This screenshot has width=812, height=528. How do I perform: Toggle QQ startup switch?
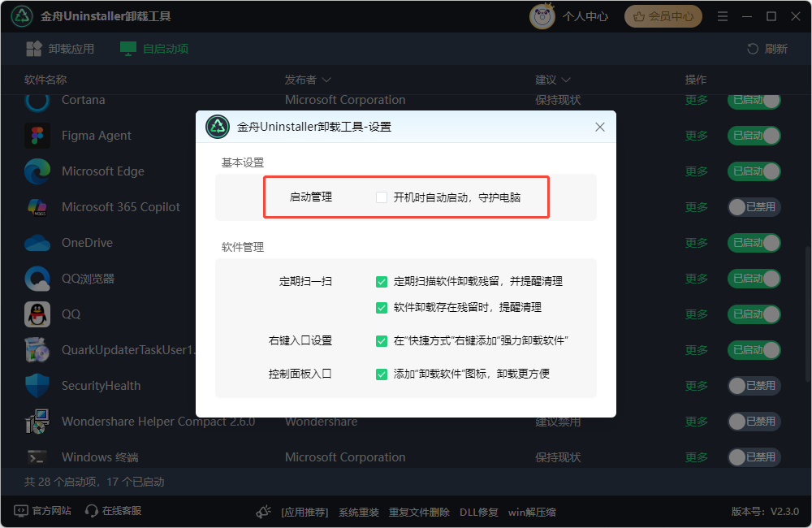(x=754, y=314)
